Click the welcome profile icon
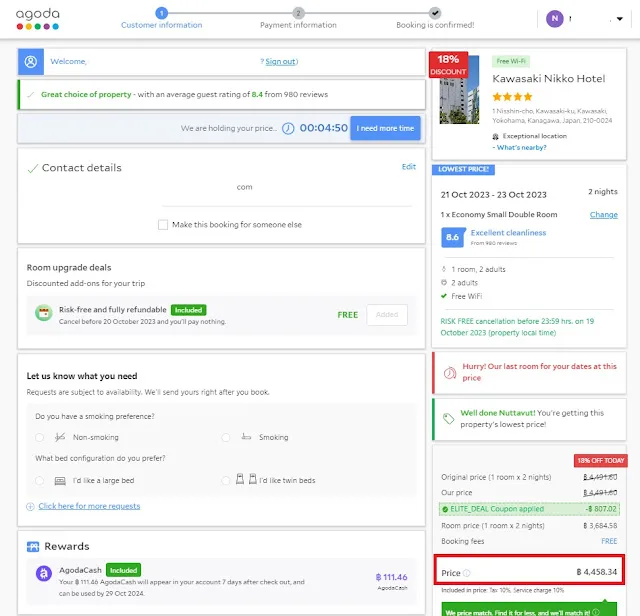640x616 pixels. 31,62
